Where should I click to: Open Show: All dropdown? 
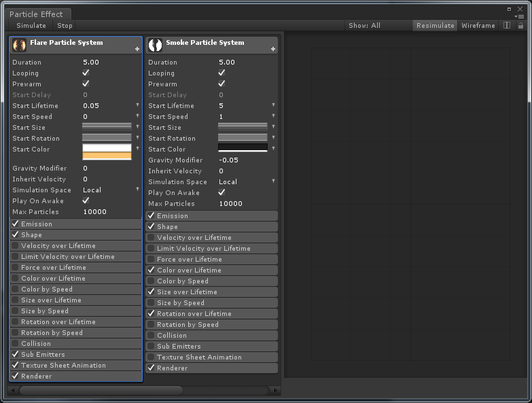point(364,25)
